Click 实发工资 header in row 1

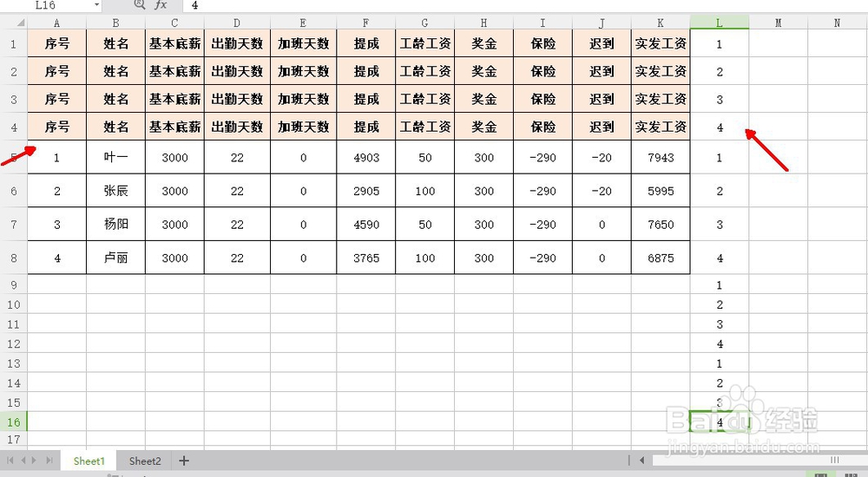(661, 43)
